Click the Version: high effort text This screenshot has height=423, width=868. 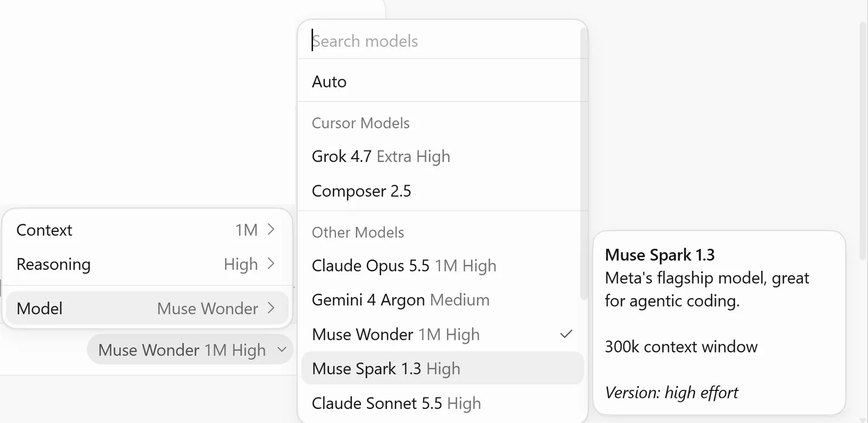pos(672,393)
